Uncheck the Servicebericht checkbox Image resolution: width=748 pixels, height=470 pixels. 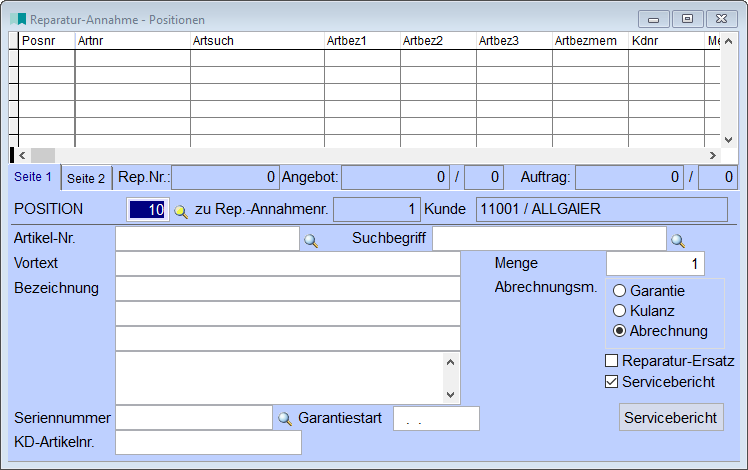coord(612,382)
